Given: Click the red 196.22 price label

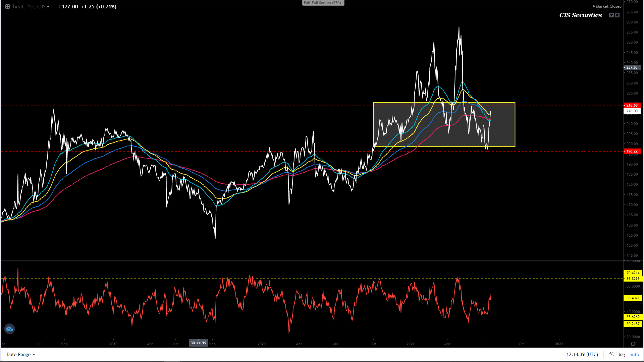Looking at the screenshot, I should 632,151.
